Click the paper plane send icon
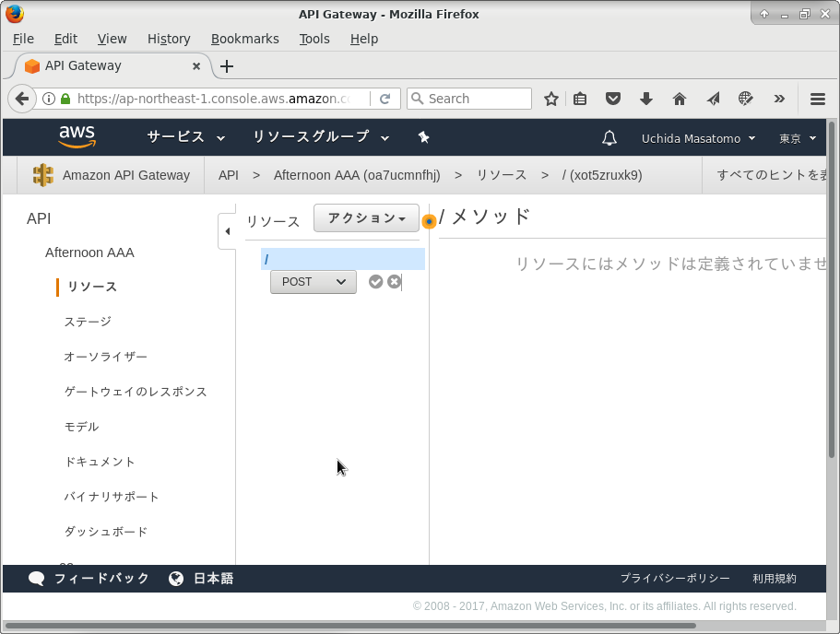This screenshot has width=840, height=634. tap(713, 99)
